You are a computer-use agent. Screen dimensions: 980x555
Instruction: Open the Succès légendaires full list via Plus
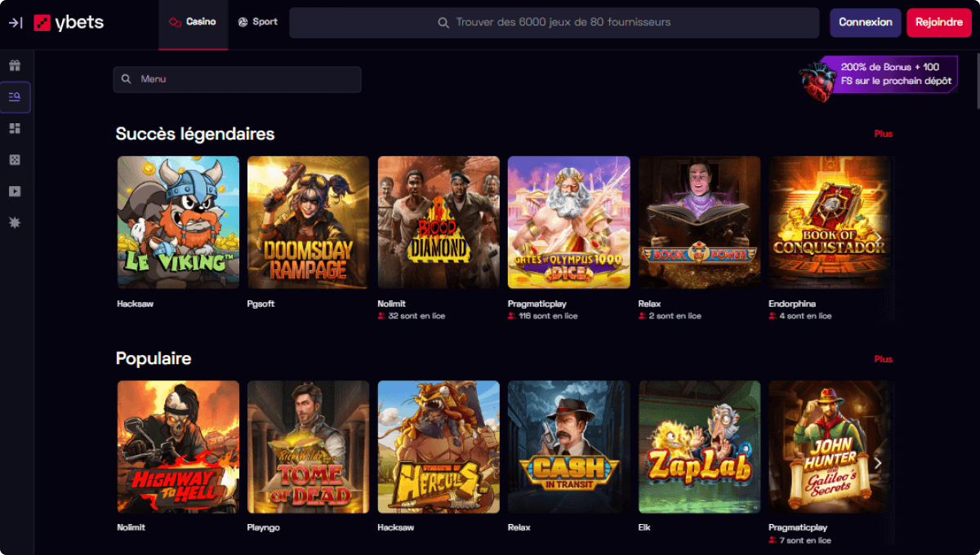click(x=883, y=133)
